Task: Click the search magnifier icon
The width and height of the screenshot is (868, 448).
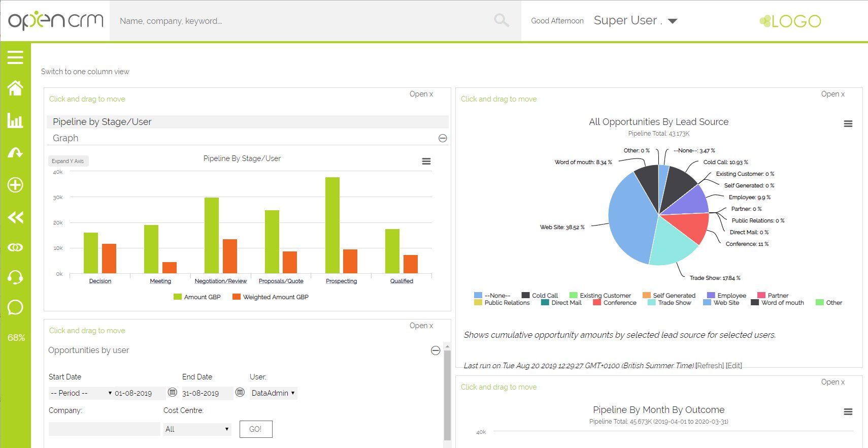Action: tap(501, 20)
